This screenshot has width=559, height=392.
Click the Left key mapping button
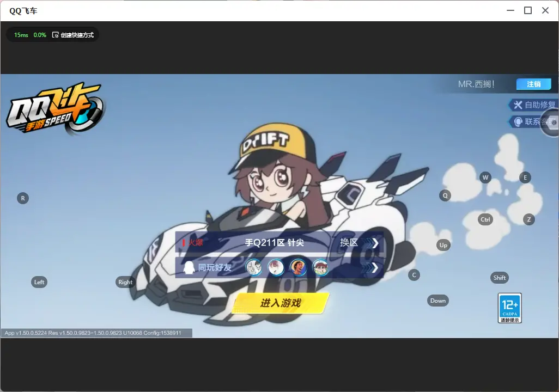[x=39, y=282]
